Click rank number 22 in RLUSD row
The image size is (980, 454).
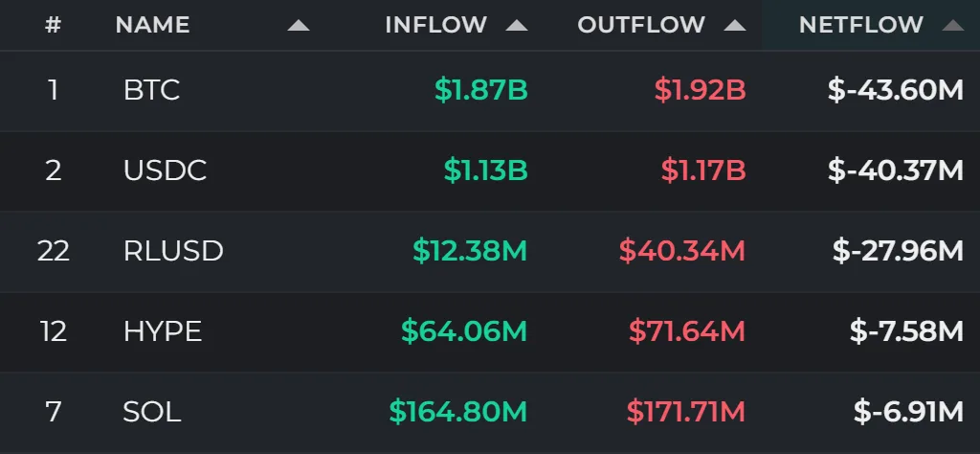[x=54, y=251]
